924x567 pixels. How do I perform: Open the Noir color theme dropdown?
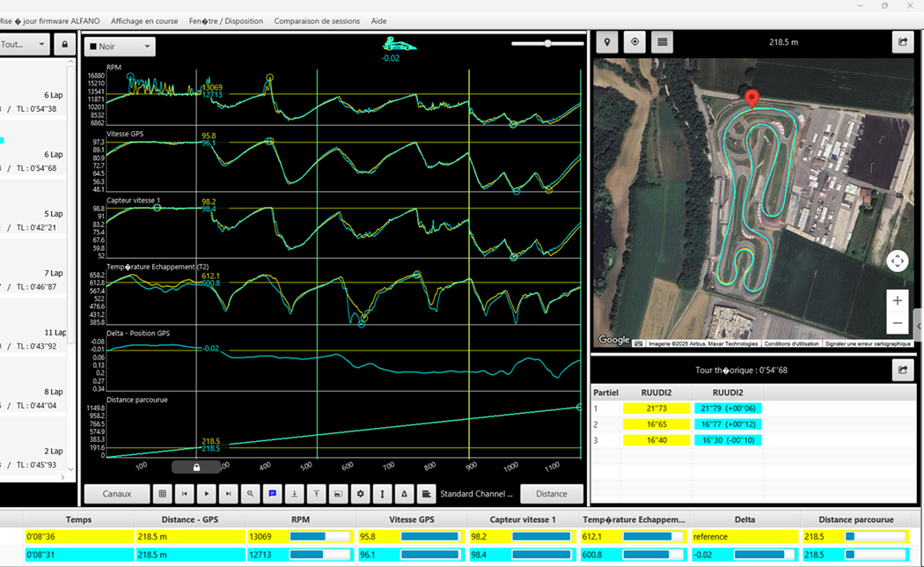tap(120, 47)
